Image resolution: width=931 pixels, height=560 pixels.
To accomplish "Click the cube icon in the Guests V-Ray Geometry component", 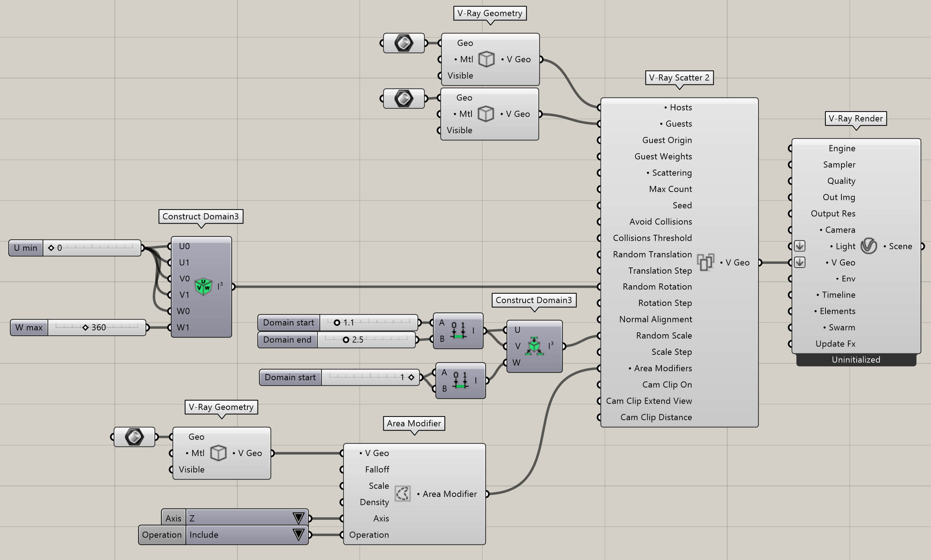I will pos(486,114).
